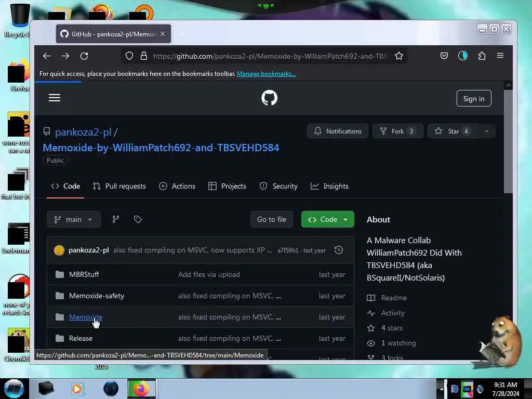Open the globe app in the taskbar
Image resolution: width=532 pixels, height=399 pixels.
[x=111, y=389]
